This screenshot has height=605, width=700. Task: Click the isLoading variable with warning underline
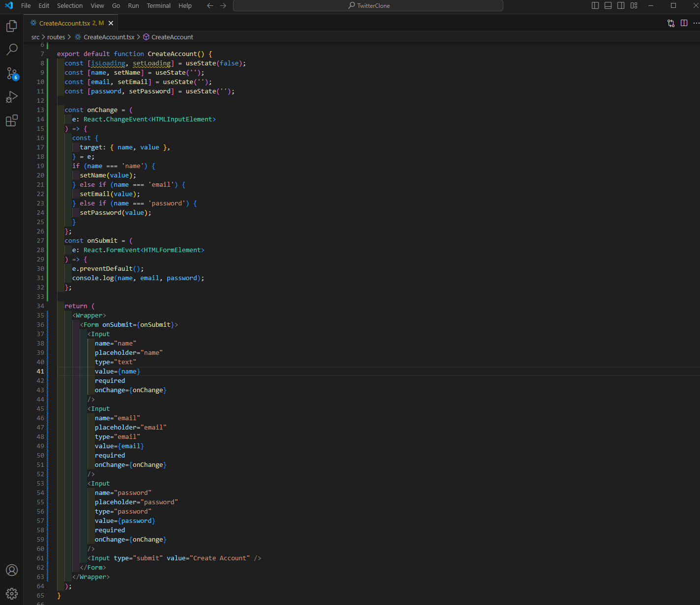tap(108, 63)
